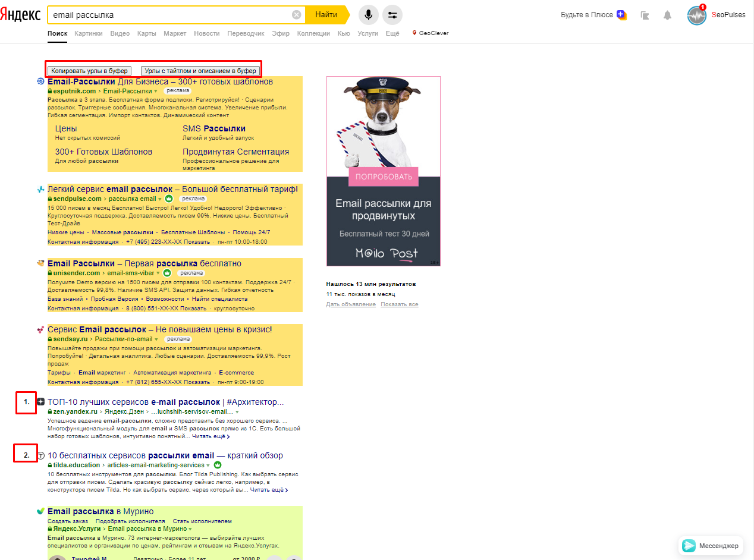754x560 pixels.
Task: Click Копировать урлы в буфер button
Action: click(x=90, y=71)
